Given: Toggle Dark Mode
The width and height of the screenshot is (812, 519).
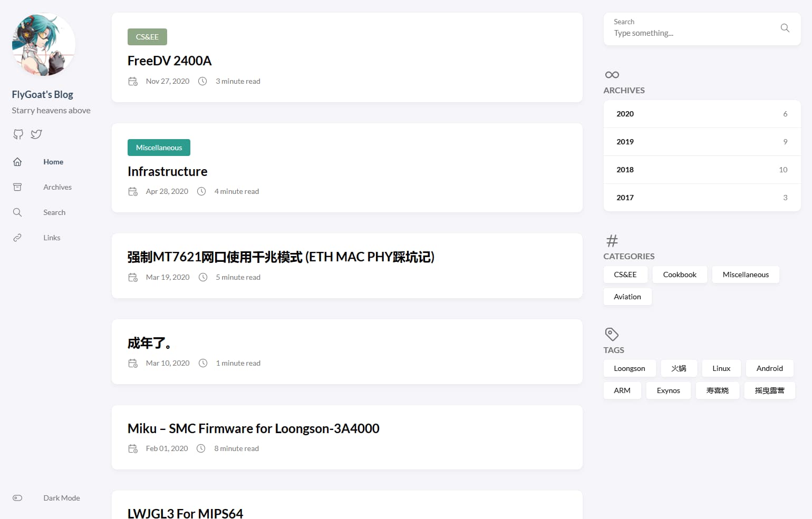Looking at the screenshot, I should tap(17, 497).
